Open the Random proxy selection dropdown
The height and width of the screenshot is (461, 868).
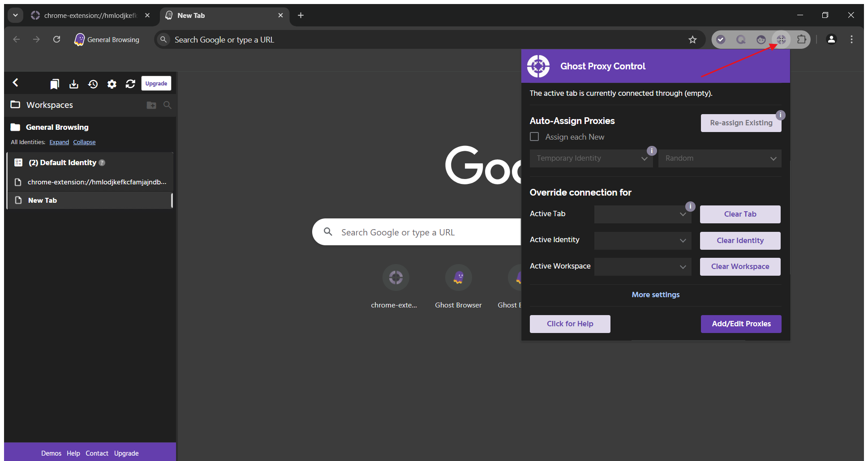(x=719, y=158)
